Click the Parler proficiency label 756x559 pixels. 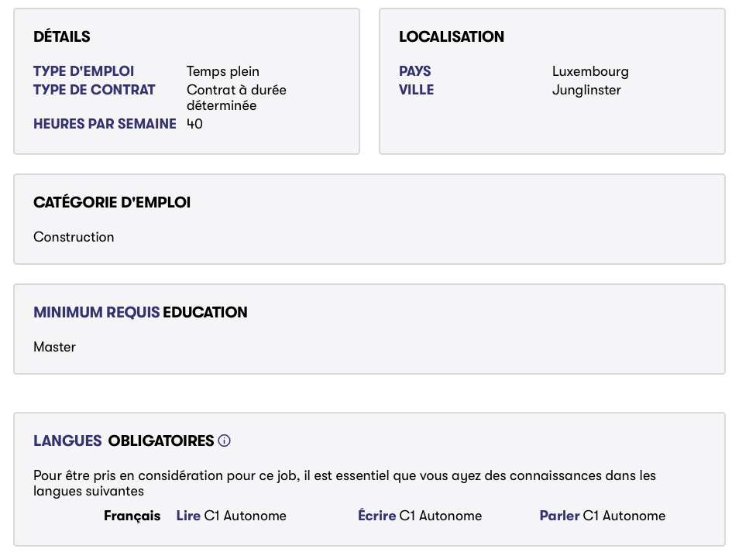pos(559,516)
